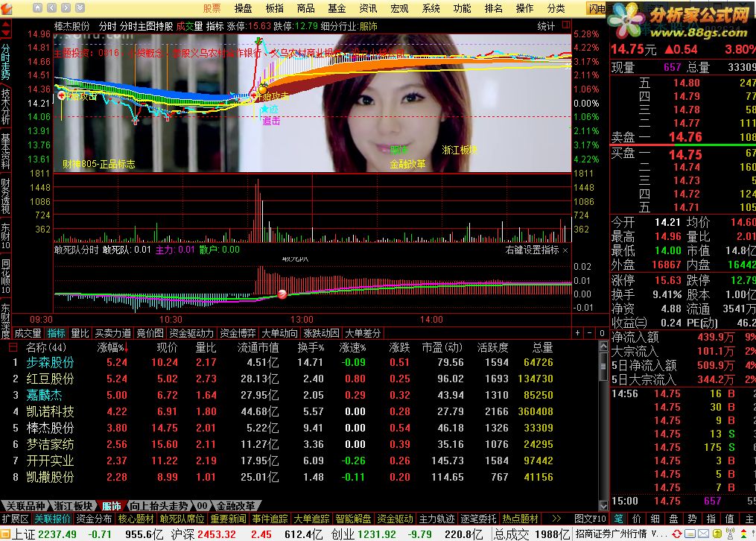
Task: Click the 统计 button above the chart
Action: pyautogui.click(x=546, y=26)
